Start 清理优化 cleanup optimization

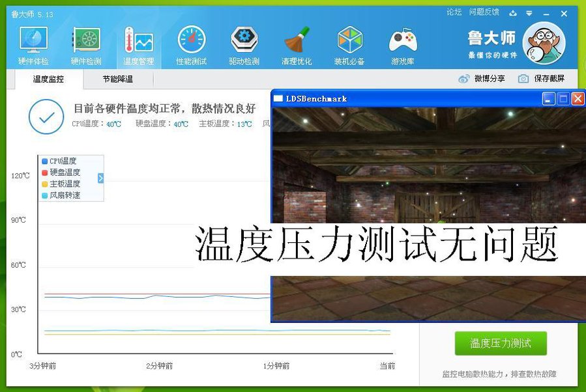[x=297, y=44]
